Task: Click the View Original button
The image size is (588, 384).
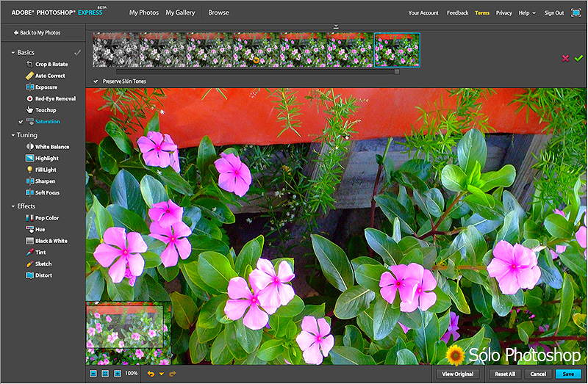Action: coord(457,374)
